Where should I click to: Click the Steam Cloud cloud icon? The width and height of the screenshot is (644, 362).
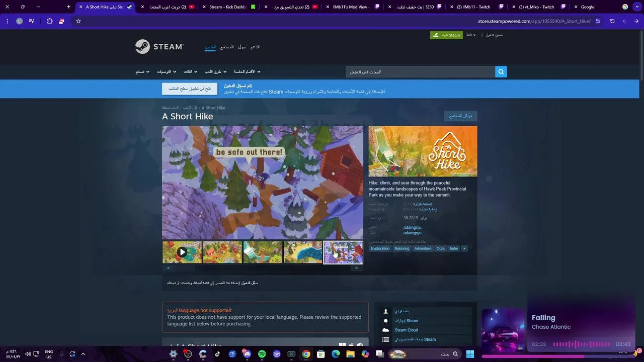coord(386,330)
